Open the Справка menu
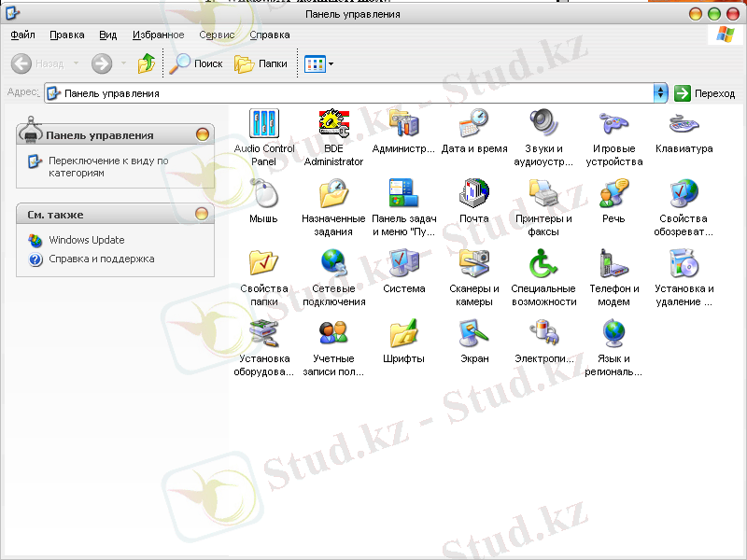Viewport: 747px width, 560px height. 270,35
